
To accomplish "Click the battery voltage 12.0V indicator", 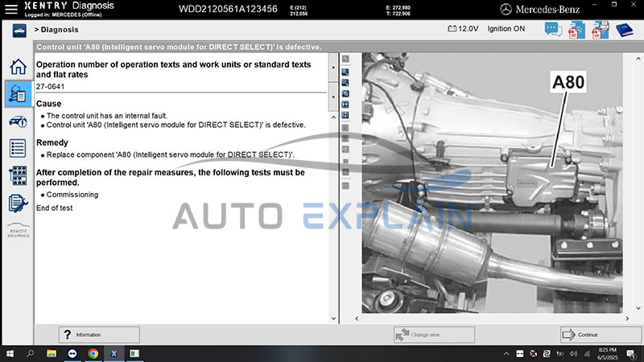I will coord(463,29).
